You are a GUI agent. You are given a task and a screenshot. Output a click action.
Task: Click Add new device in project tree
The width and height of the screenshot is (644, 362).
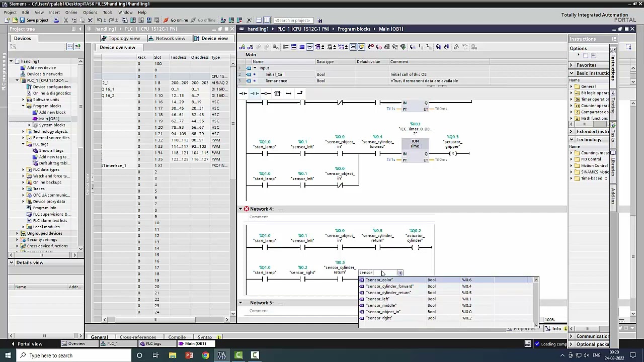coord(41,67)
